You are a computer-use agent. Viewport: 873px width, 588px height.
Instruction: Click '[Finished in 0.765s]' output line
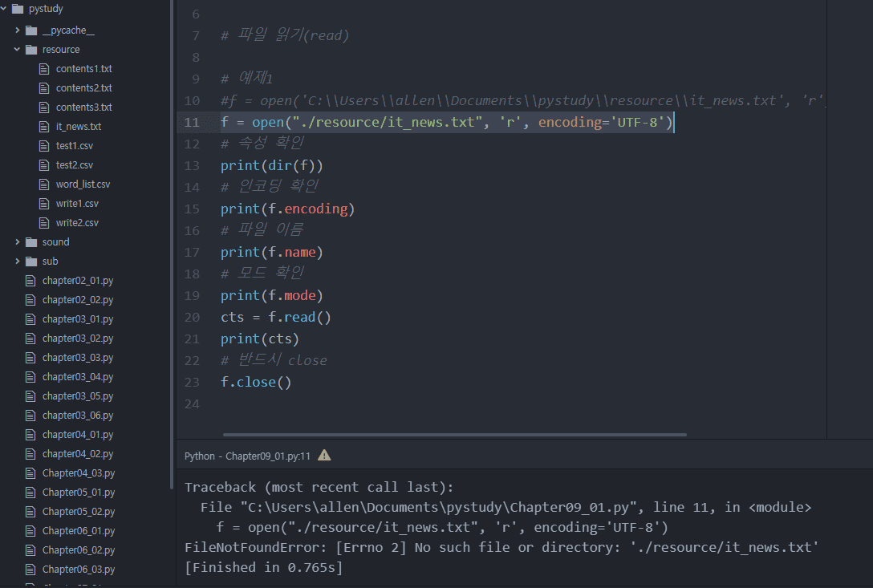pos(264,567)
